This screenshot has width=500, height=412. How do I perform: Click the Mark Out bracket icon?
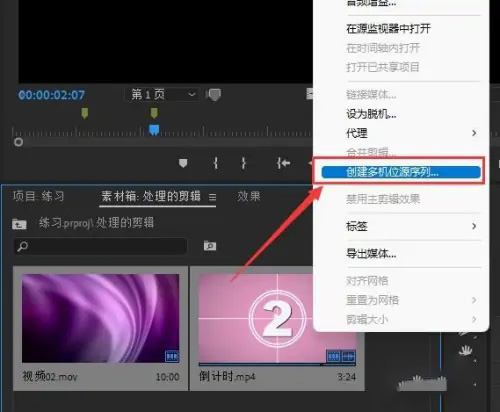pos(244,163)
